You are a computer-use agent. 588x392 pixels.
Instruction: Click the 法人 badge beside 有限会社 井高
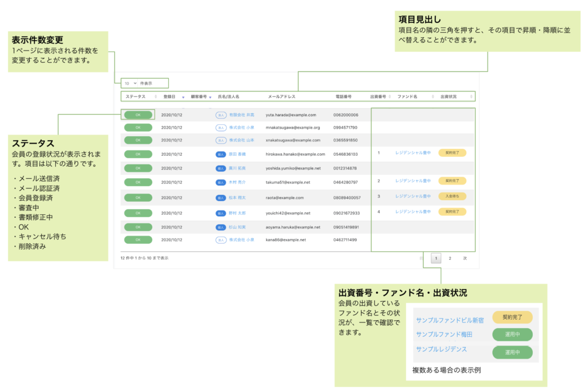tap(220, 115)
